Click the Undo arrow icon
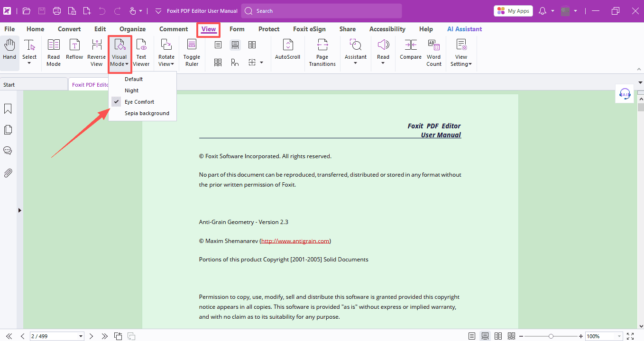The width and height of the screenshot is (644, 341). click(102, 10)
